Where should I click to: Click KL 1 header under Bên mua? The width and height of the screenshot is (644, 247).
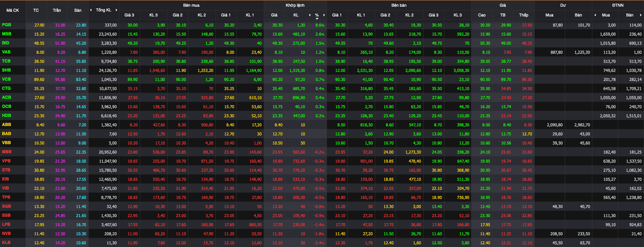250,15
